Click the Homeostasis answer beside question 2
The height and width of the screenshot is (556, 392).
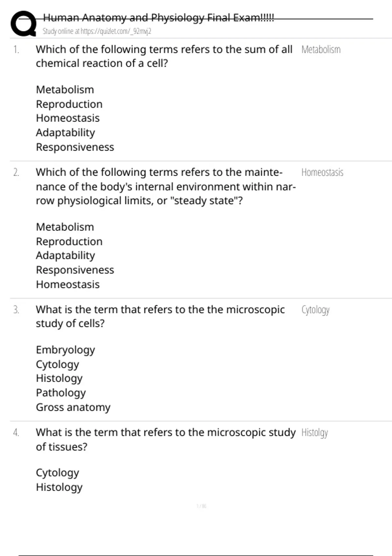tap(322, 172)
